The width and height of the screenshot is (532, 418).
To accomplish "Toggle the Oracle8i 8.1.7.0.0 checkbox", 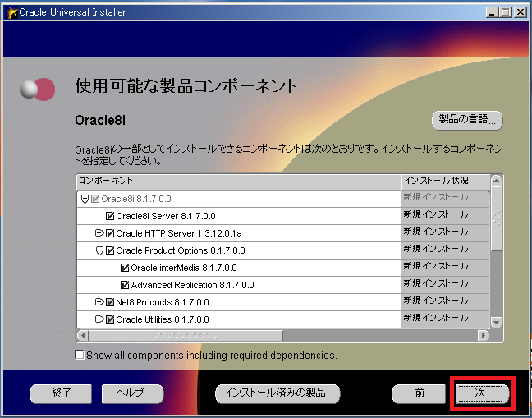I will [x=95, y=199].
